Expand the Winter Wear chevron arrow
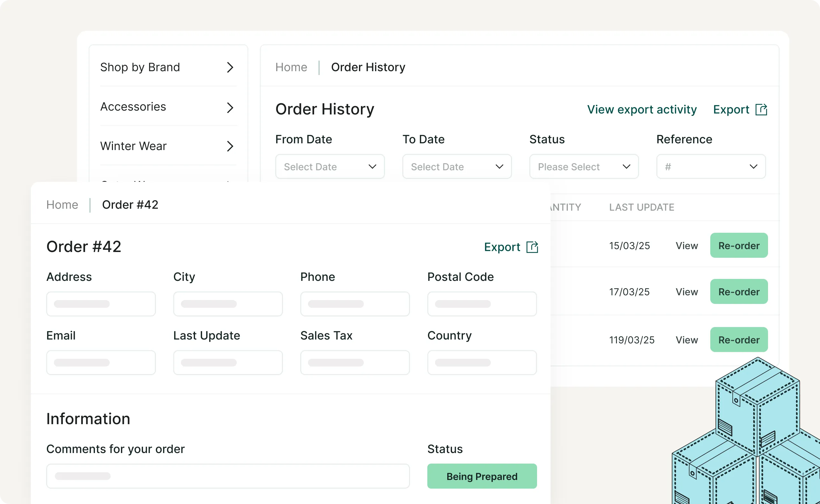 (x=230, y=146)
